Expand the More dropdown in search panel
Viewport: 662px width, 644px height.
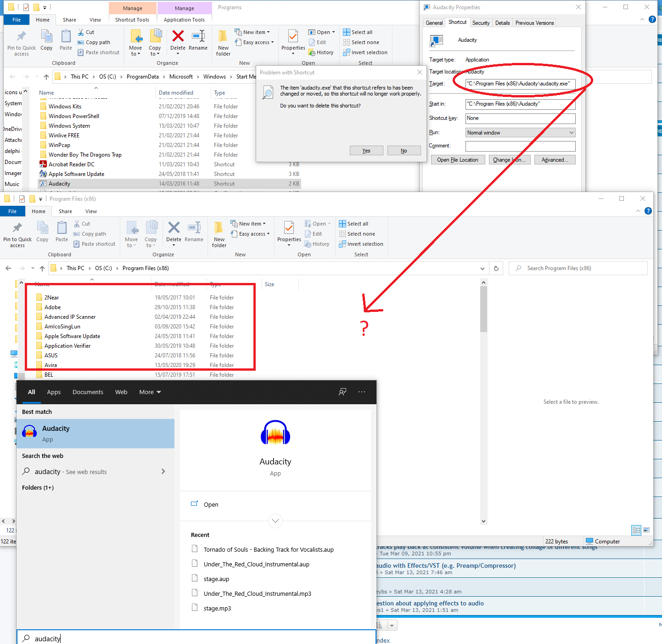150,392
